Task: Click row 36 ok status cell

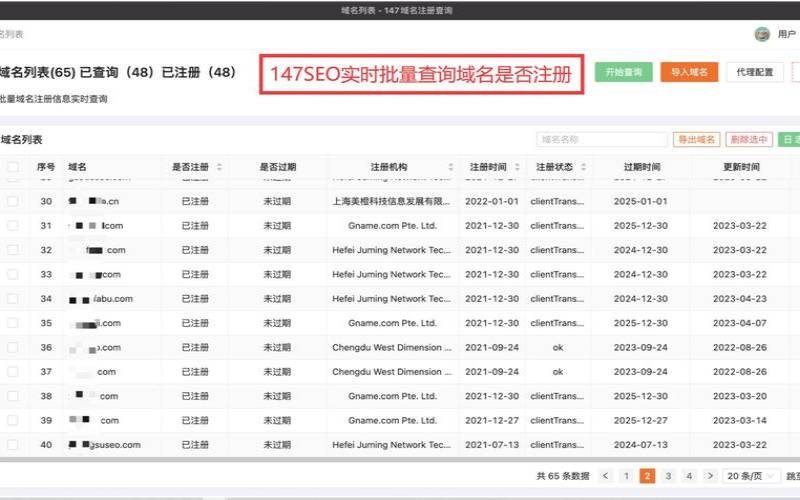Action: coord(558,347)
